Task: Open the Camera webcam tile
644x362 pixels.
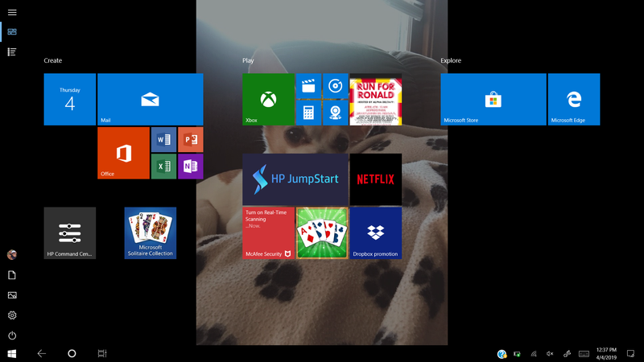Action: (336, 113)
